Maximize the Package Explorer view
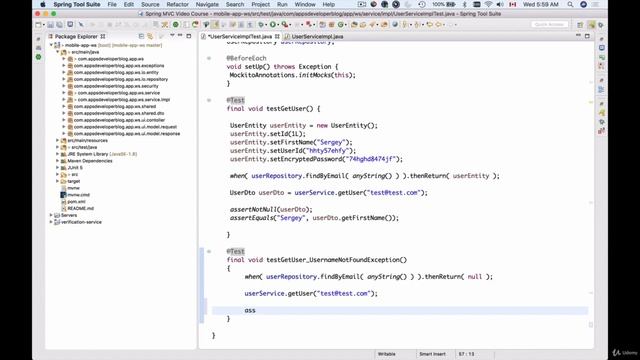This screenshot has height=360, width=640. coord(189,36)
